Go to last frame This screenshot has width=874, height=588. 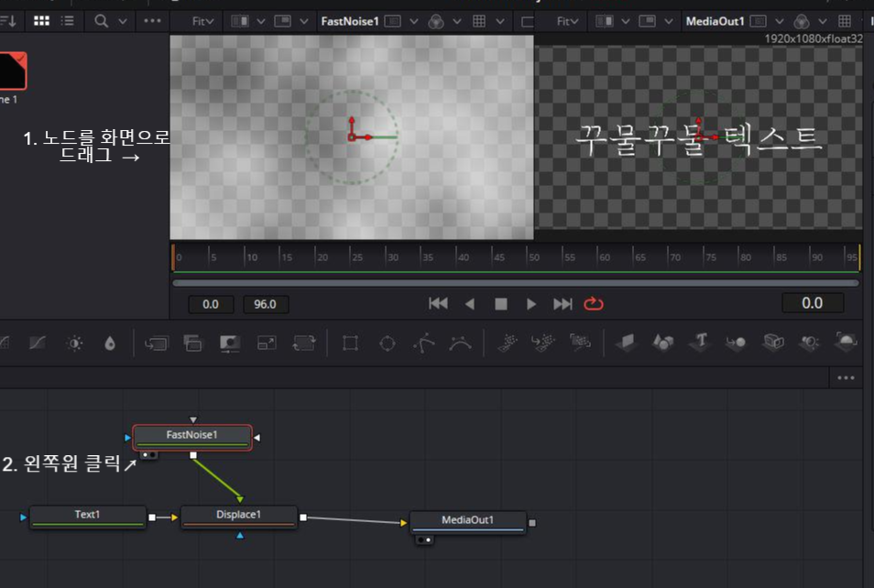563,304
